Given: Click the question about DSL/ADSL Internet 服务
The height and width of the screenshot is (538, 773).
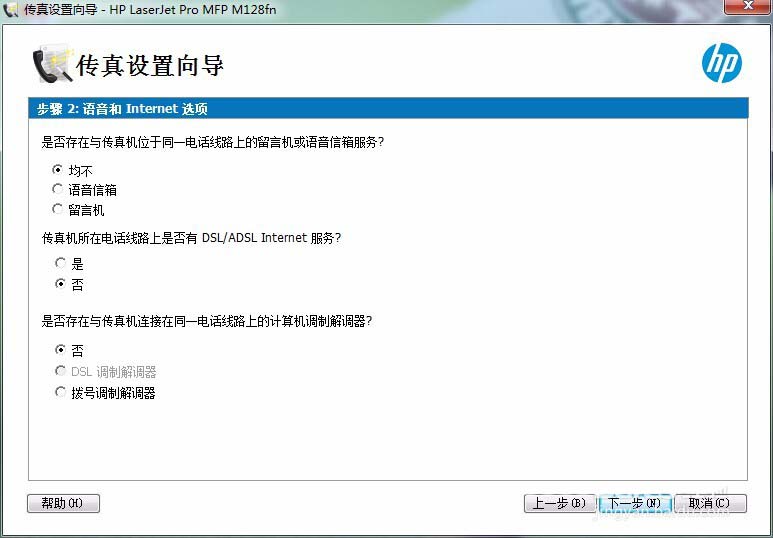Looking at the screenshot, I should pyautogui.click(x=191, y=238).
